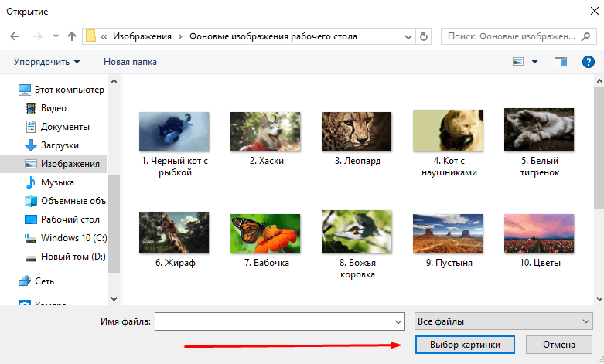Open help with the question mark
The height and width of the screenshot is (364, 604).
589,62
